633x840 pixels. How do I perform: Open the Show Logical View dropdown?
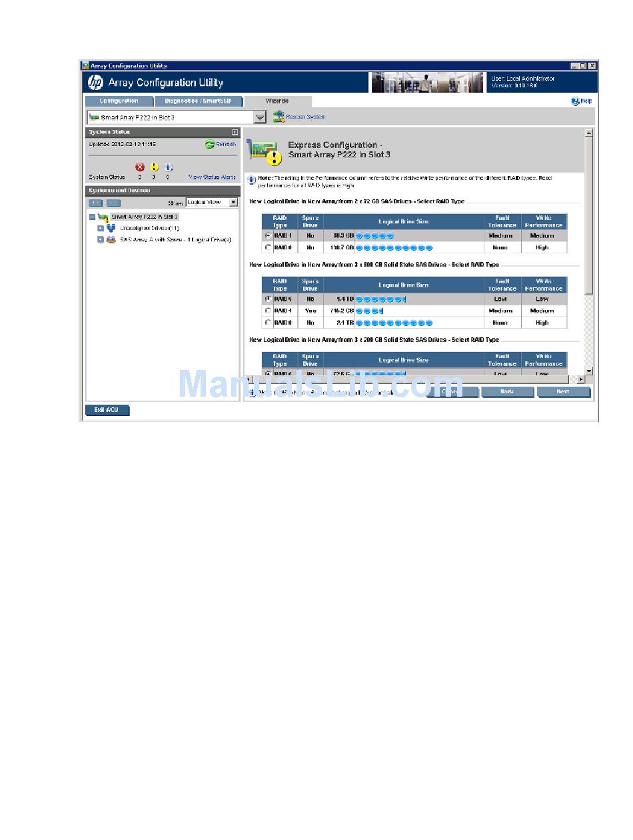233,202
